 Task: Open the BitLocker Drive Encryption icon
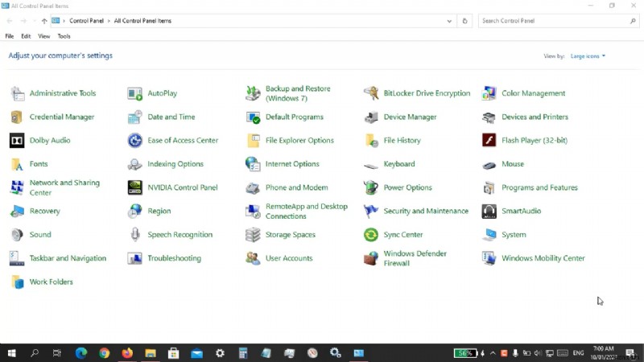(x=371, y=93)
